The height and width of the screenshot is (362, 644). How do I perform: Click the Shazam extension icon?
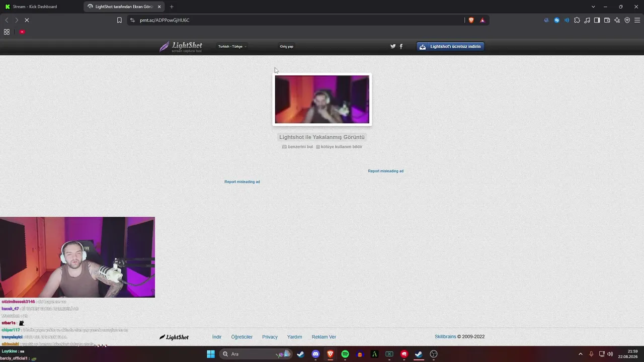tap(557, 20)
